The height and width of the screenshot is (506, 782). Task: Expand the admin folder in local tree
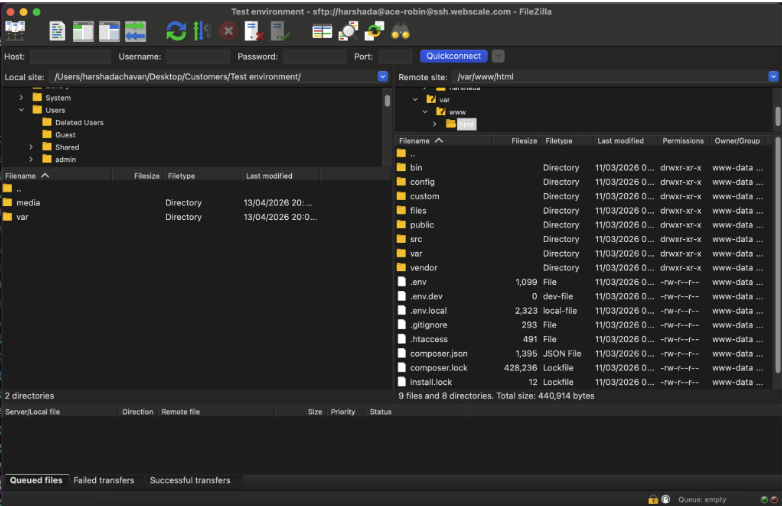(31, 159)
